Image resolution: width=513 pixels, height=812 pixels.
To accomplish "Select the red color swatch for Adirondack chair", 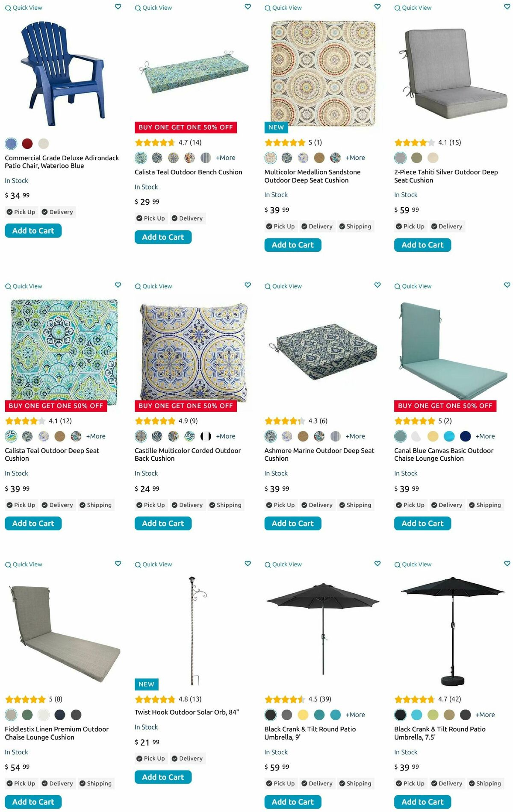I will click(x=27, y=144).
